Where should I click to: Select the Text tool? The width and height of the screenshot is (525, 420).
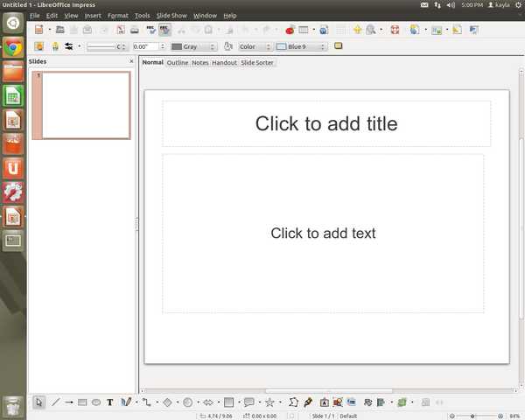(x=110, y=402)
